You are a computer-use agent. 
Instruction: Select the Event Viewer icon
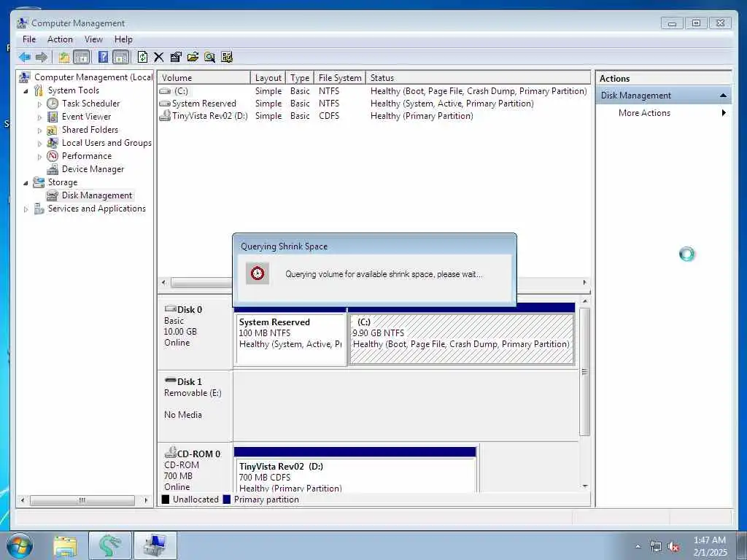(53, 117)
